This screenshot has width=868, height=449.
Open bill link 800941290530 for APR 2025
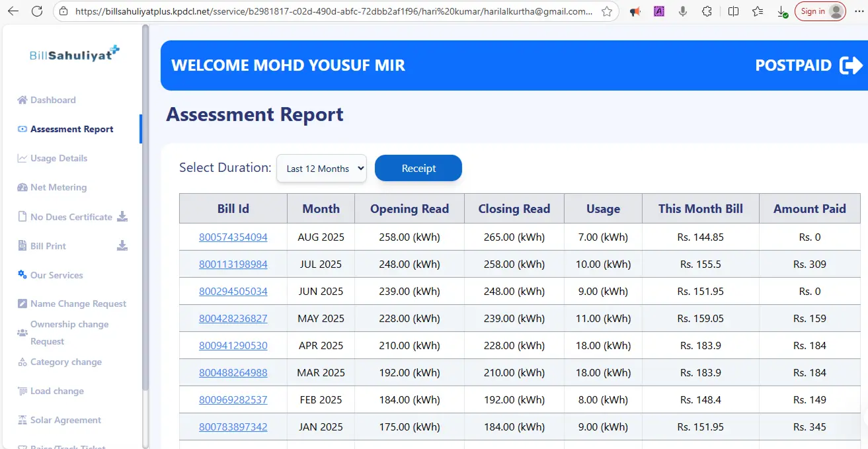pos(233,345)
